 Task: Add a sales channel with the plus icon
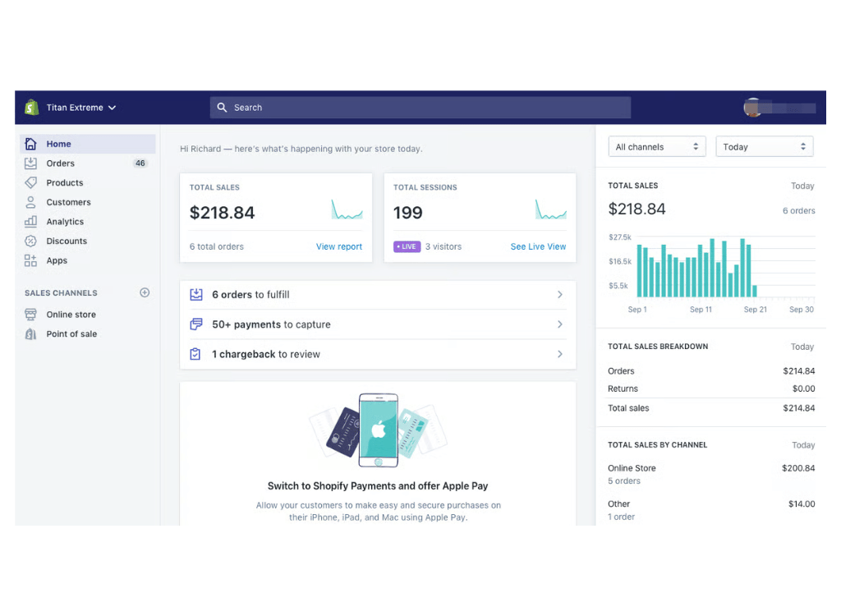[145, 292]
